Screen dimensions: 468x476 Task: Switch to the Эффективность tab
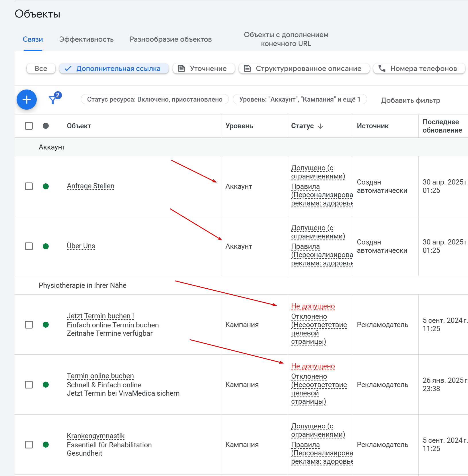86,39
